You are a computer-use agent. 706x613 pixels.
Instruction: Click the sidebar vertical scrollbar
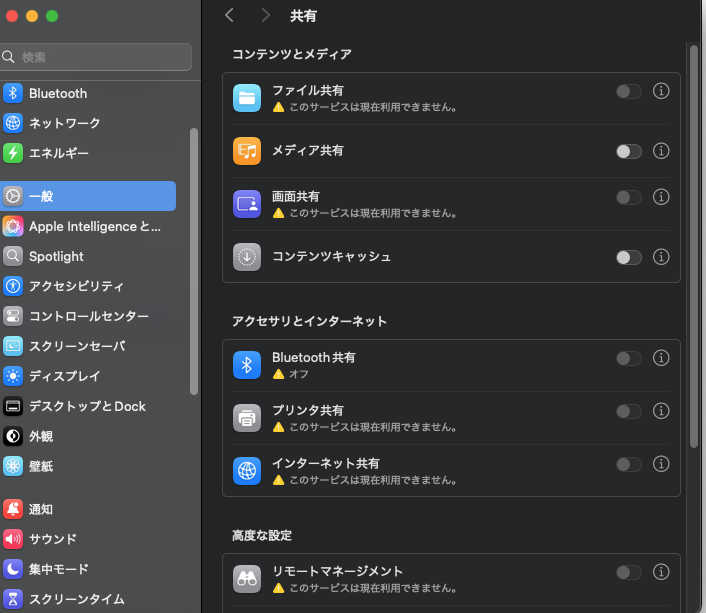pos(194,261)
